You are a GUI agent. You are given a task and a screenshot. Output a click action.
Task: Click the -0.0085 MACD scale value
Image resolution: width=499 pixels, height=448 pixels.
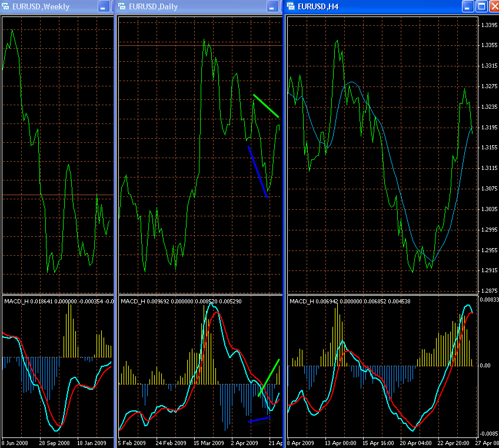489,434
